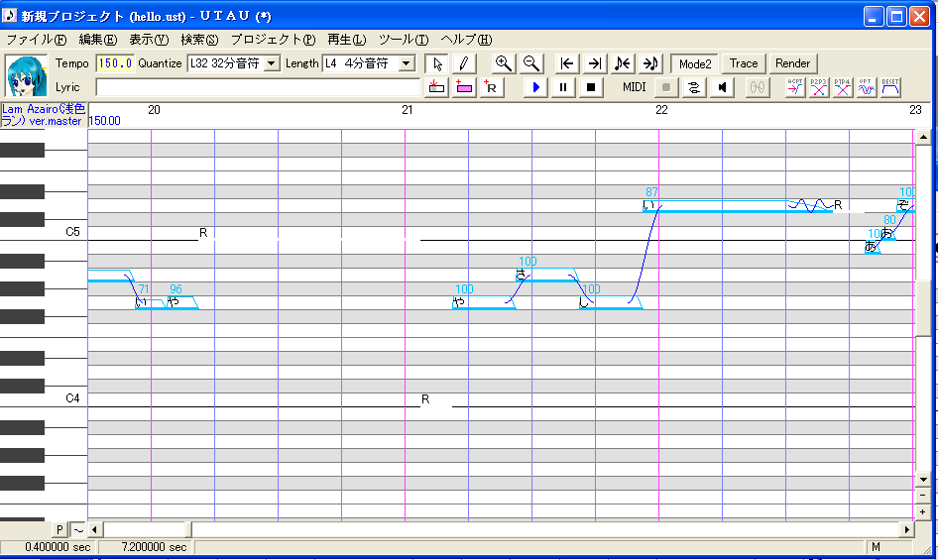Click the vertical scrollbar down arrow
The image size is (938, 560).
coord(923,480)
